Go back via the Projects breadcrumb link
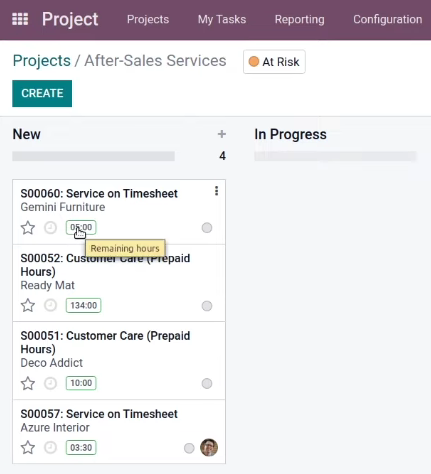431x474 pixels. 42,61
